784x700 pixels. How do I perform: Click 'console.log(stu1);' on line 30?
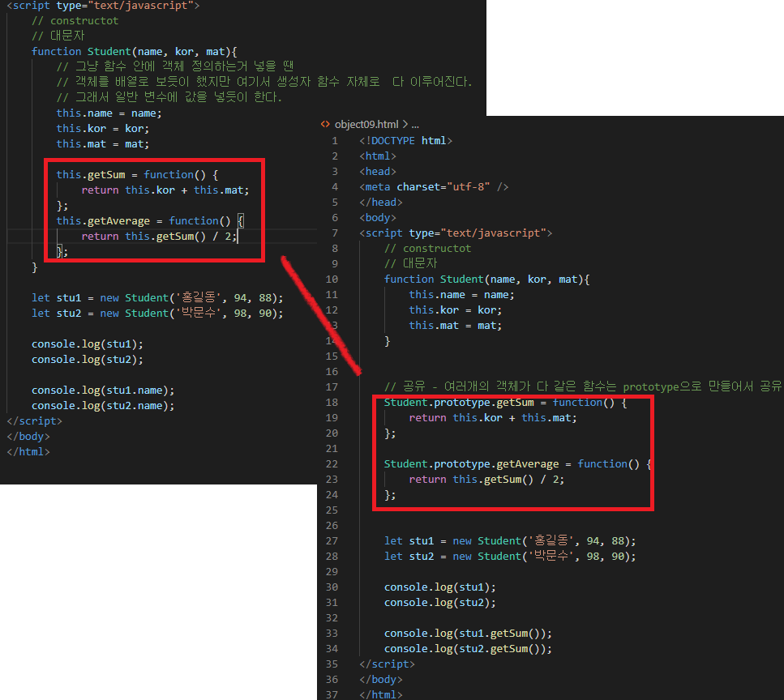pos(440,587)
